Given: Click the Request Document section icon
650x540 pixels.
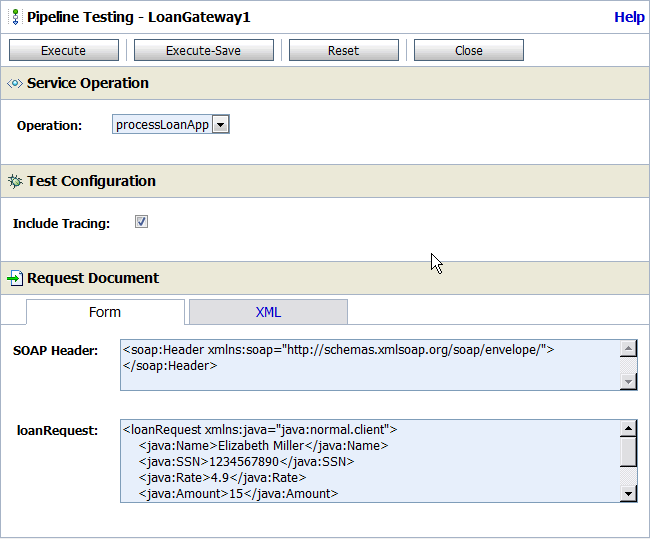Looking at the screenshot, I should pyautogui.click(x=15, y=278).
